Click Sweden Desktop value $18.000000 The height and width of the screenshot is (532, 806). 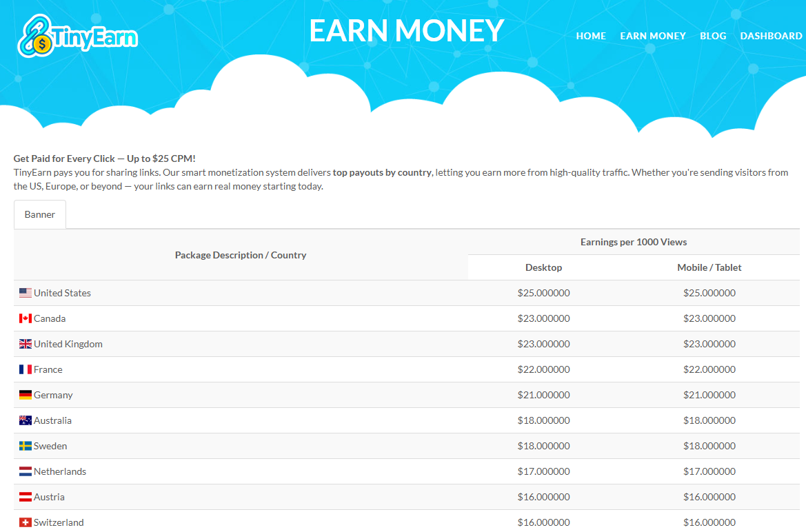(544, 446)
